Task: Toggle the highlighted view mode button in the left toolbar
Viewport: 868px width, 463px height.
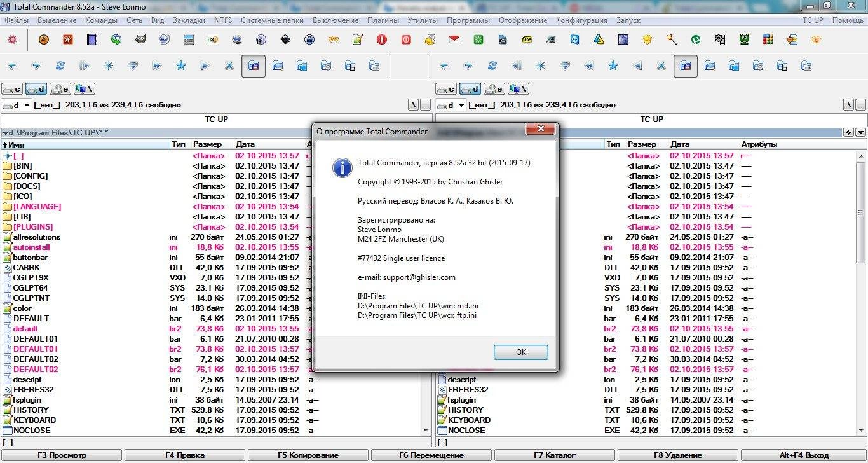Action: (254, 66)
